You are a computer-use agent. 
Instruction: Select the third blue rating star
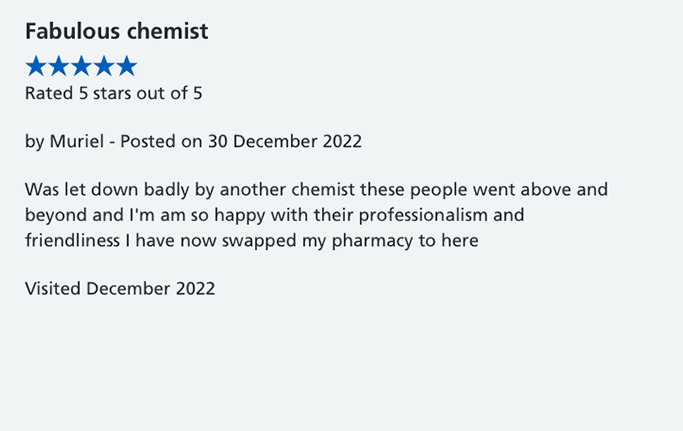(81, 66)
